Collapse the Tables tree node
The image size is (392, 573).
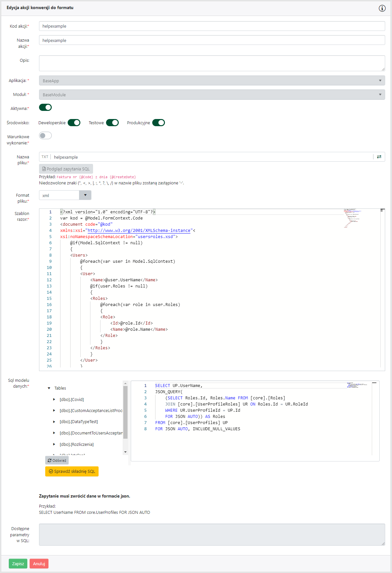[x=49, y=388]
